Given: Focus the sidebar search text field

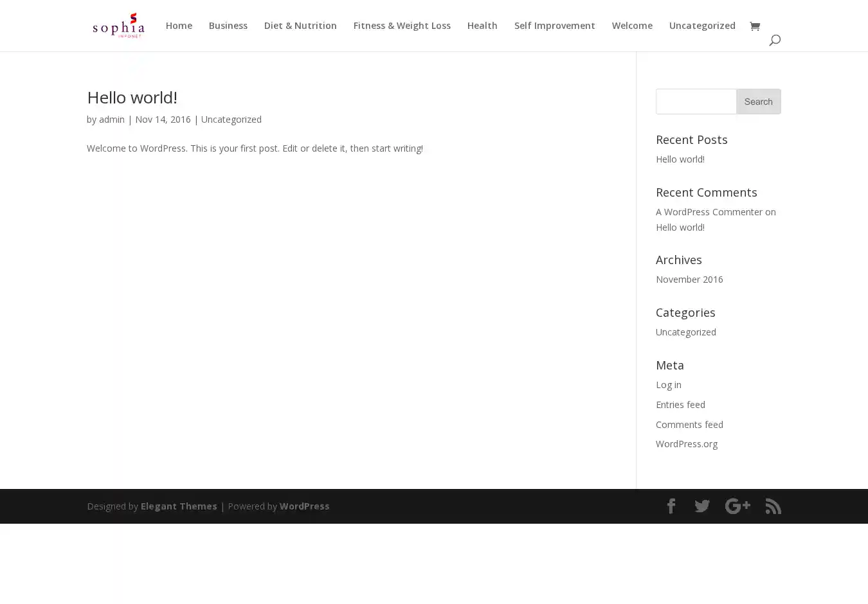Looking at the screenshot, I should pos(696,102).
